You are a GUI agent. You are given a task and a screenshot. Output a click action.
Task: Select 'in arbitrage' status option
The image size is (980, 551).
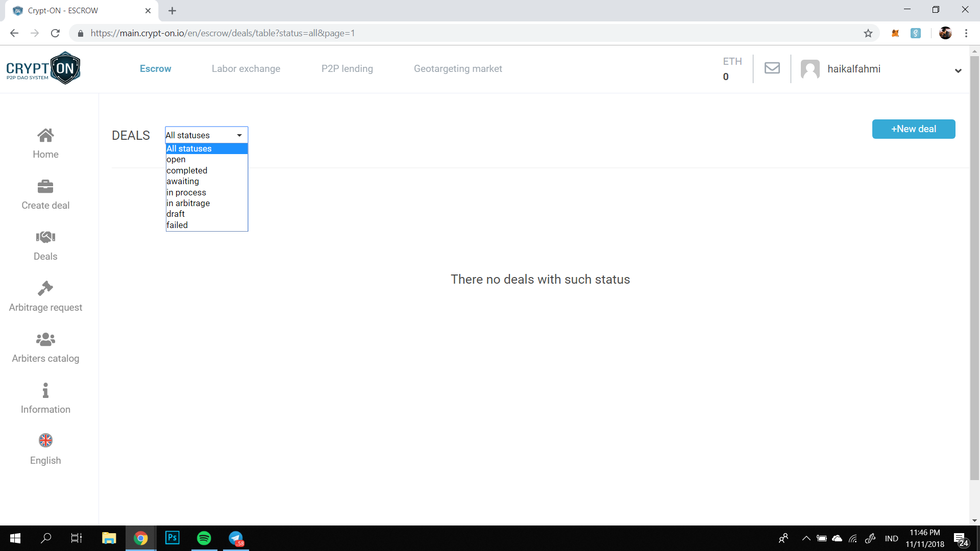click(207, 203)
